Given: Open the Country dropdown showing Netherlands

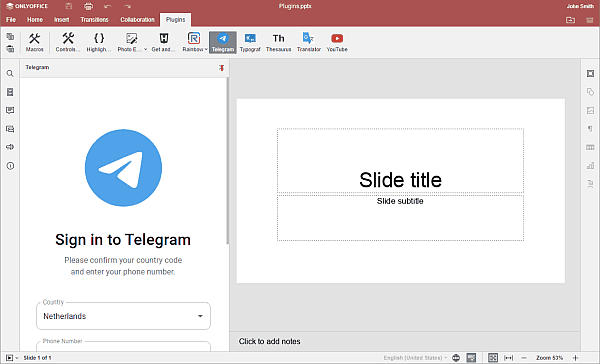Looking at the screenshot, I should click(123, 316).
